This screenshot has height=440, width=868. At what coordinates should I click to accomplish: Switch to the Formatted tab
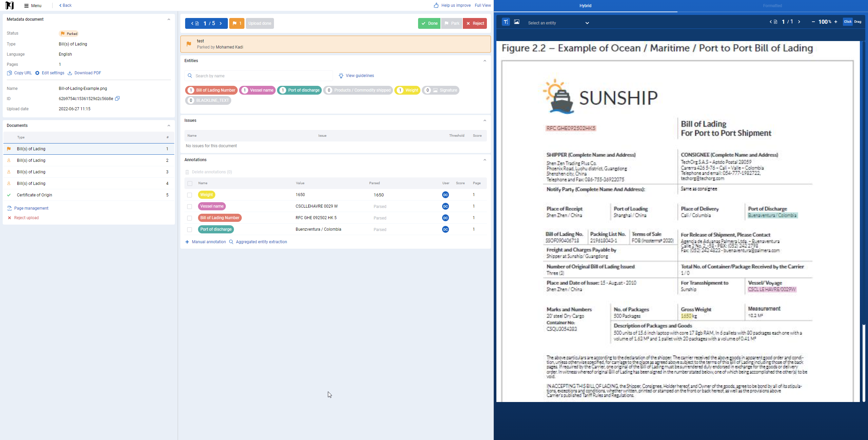[772, 6]
